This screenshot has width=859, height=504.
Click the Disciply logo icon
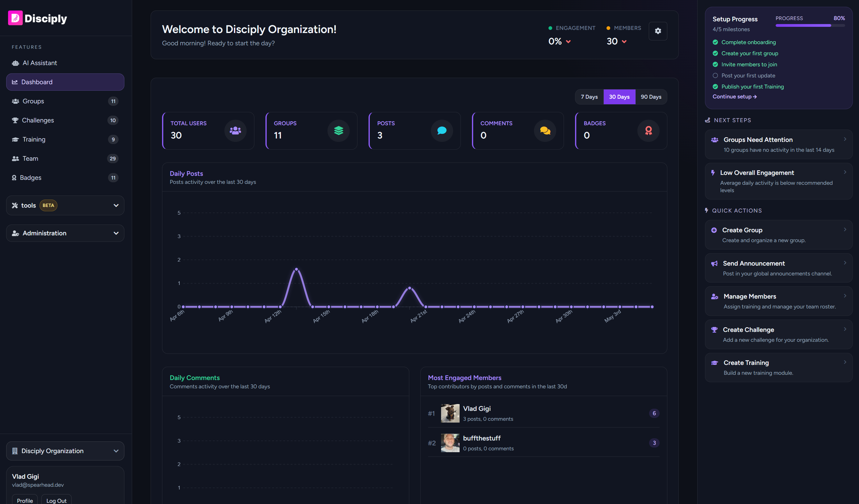[15, 18]
